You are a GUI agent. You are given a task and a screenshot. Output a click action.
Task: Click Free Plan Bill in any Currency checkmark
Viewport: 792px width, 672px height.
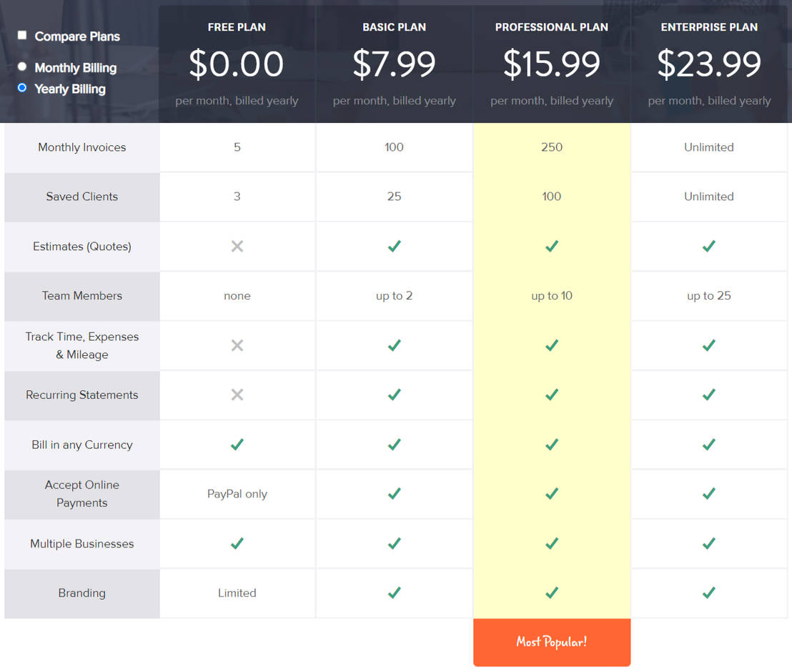click(x=237, y=444)
